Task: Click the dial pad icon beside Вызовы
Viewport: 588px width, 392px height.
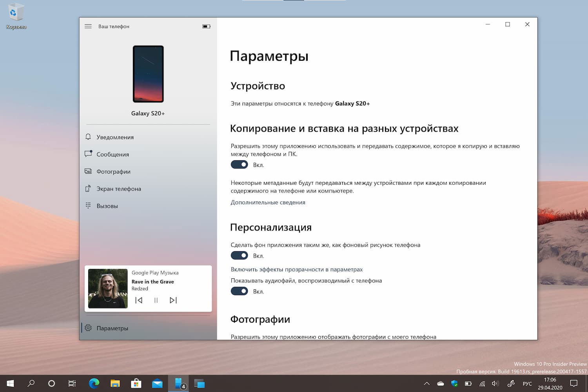Action: pos(88,205)
